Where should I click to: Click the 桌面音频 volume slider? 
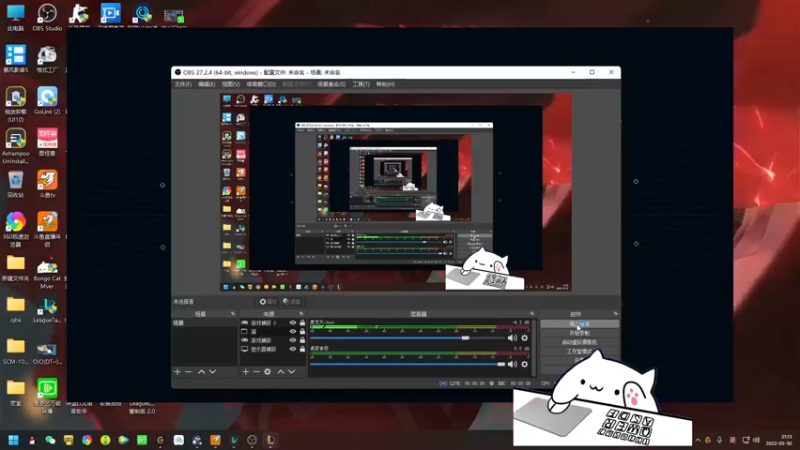click(407, 364)
